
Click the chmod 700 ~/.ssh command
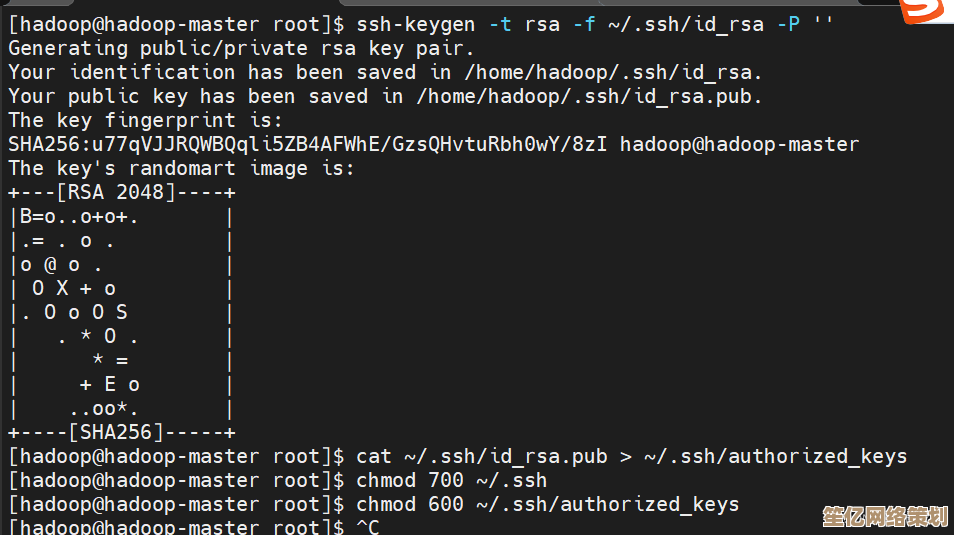tap(452, 480)
